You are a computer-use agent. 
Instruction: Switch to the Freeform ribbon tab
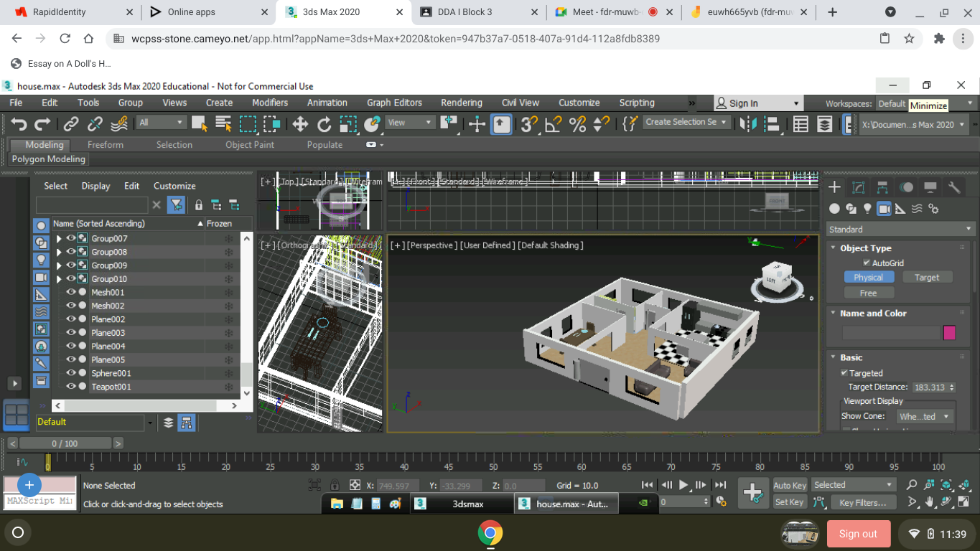click(x=105, y=144)
